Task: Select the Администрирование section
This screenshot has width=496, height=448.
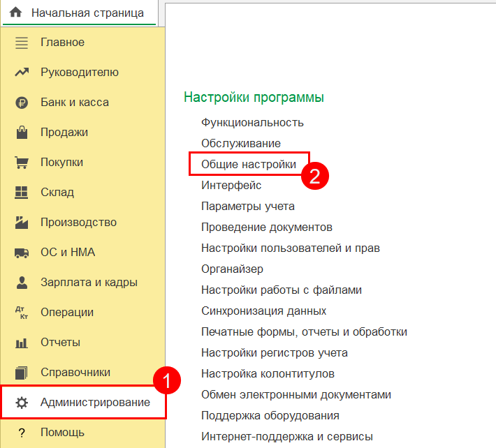Action: click(x=95, y=403)
